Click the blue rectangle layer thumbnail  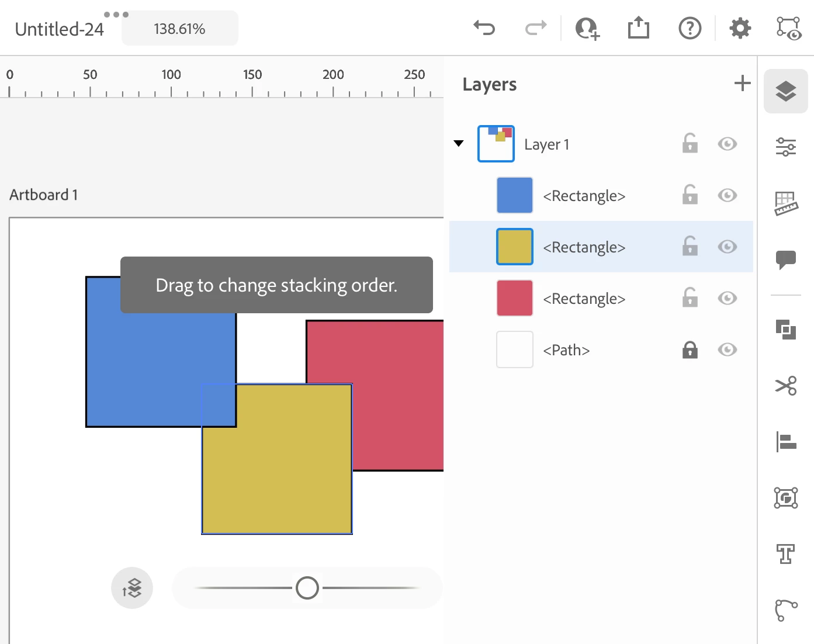[x=515, y=195]
